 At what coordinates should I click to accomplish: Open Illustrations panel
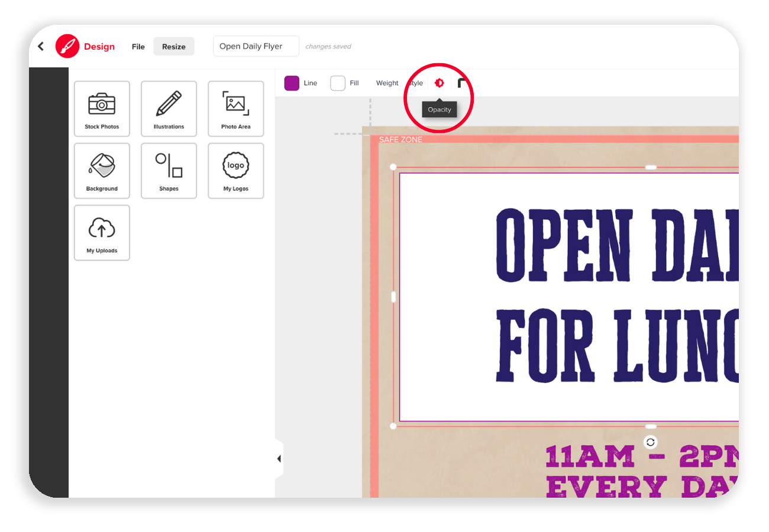point(169,109)
